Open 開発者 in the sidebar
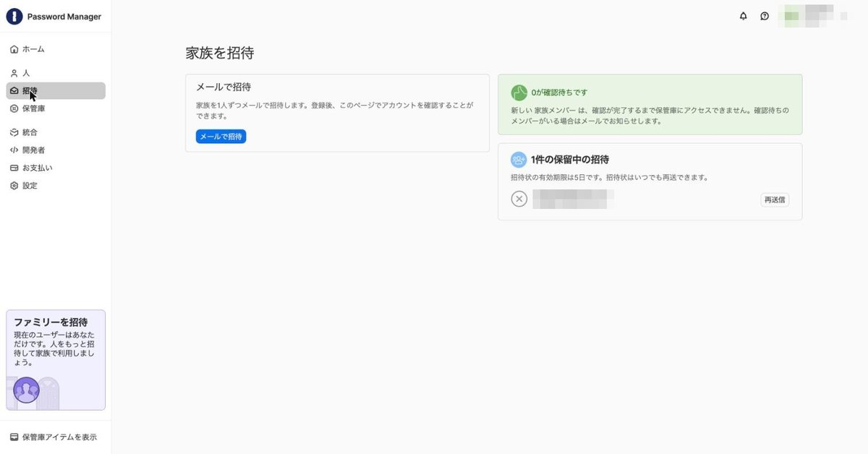868x454 pixels. pos(56,150)
